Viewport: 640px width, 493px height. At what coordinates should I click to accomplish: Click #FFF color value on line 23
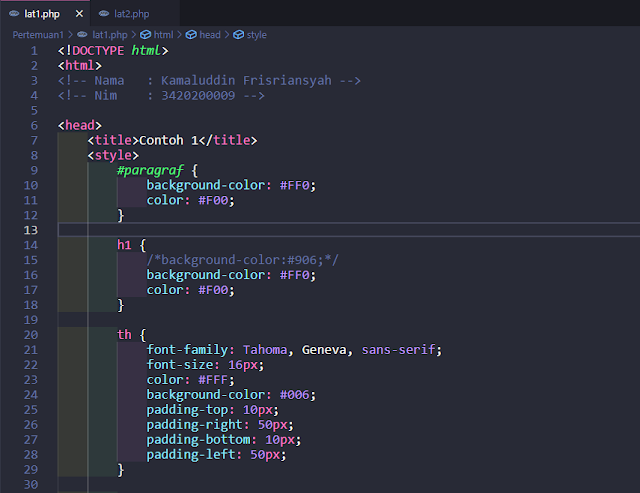213,380
